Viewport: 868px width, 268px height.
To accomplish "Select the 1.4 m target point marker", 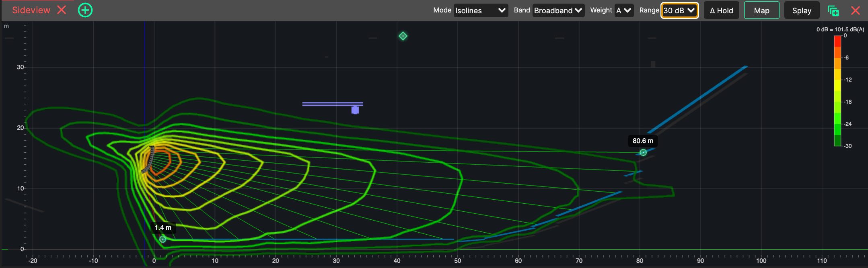I will [162, 239].
